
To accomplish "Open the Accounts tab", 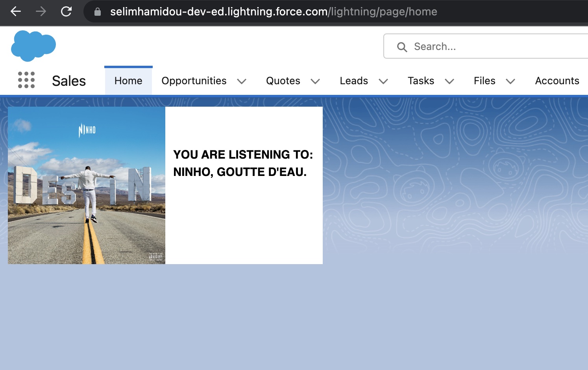I will coord(557,81).
